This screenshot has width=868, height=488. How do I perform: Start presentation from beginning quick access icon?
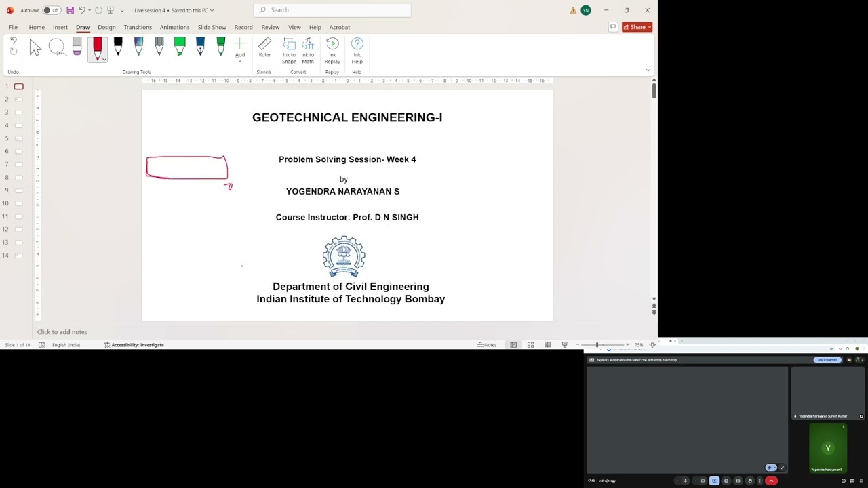tap(111, 10)
